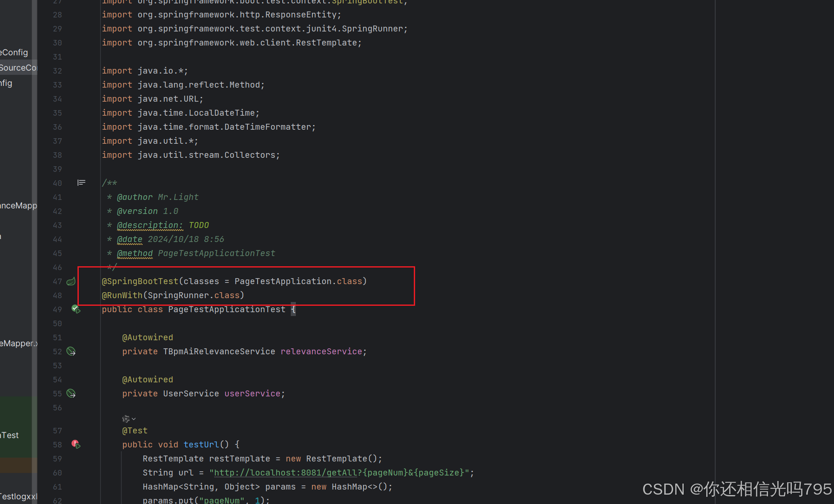Toggle rendered doc view icon at line 40
The image size is (834, 504).
click(81, 183)
